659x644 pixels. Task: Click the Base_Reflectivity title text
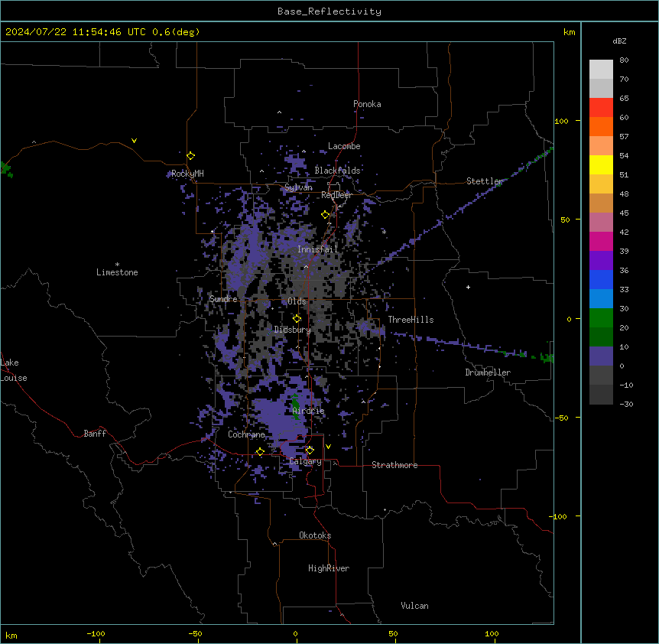point(329,11)
